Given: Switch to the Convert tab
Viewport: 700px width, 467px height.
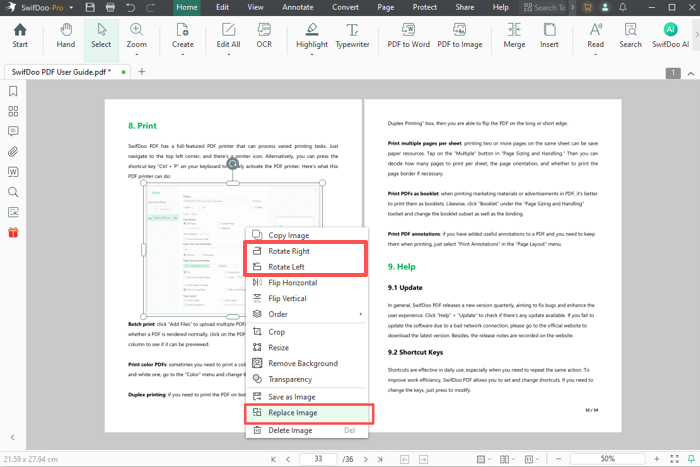Looking at the screenshot, I should [x=345, y=7].
